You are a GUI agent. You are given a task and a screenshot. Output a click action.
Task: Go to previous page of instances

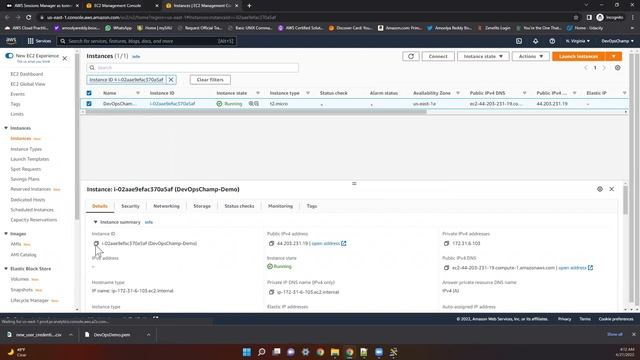[586, 68]
